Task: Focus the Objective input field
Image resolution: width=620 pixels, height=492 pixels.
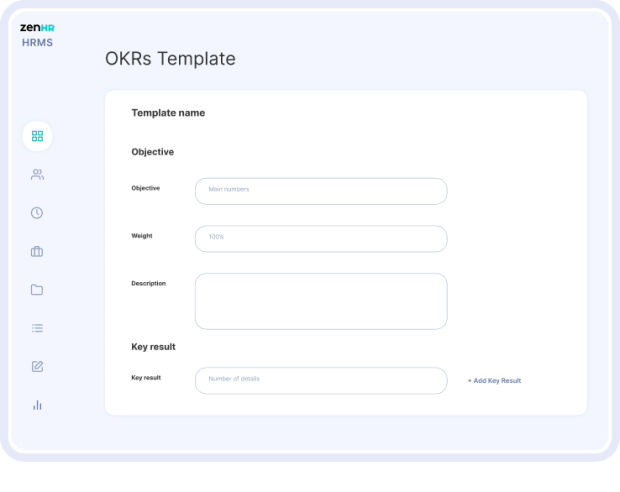Action: click(x=321, y=191)
